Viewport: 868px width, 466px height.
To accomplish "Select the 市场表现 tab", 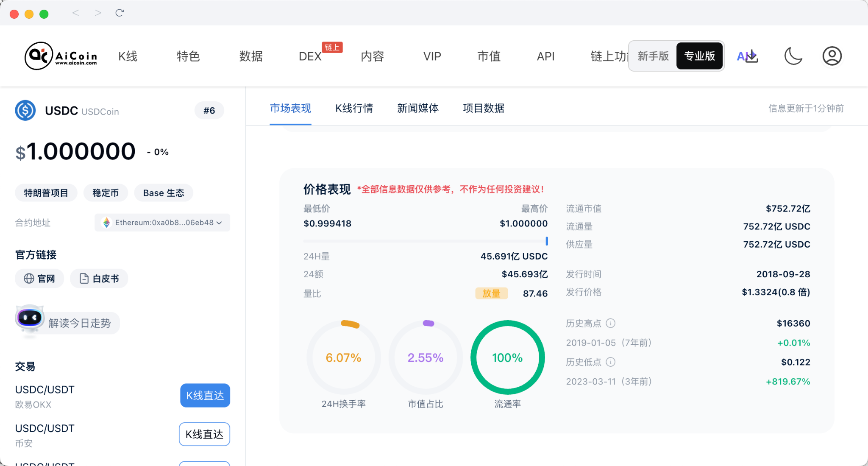I will [x=290, y=108].
